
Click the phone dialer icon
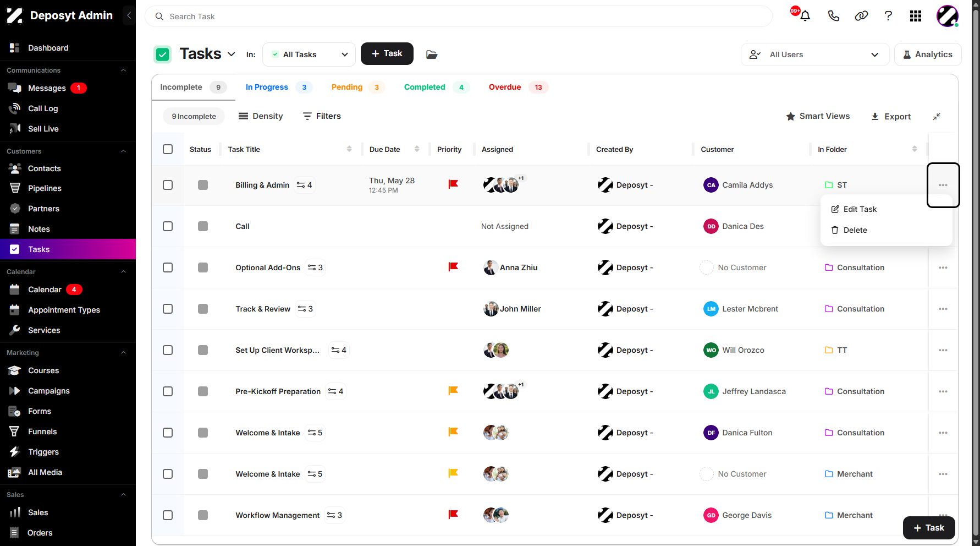coord(834,16)
